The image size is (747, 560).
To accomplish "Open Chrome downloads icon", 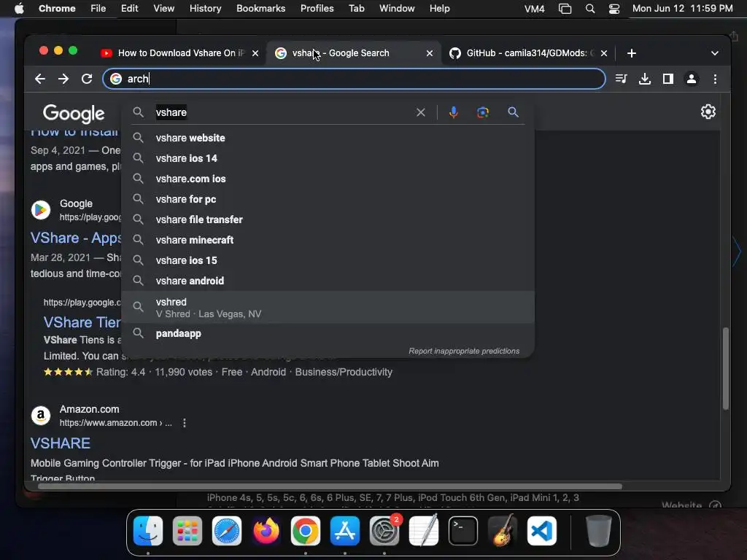I will coord(645,79).
